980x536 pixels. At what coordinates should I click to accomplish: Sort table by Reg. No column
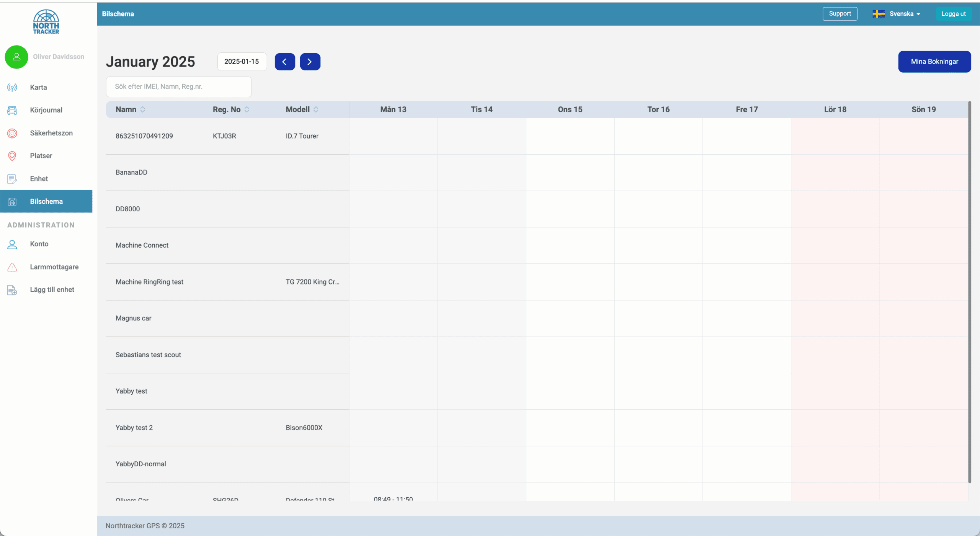[247, 109]
